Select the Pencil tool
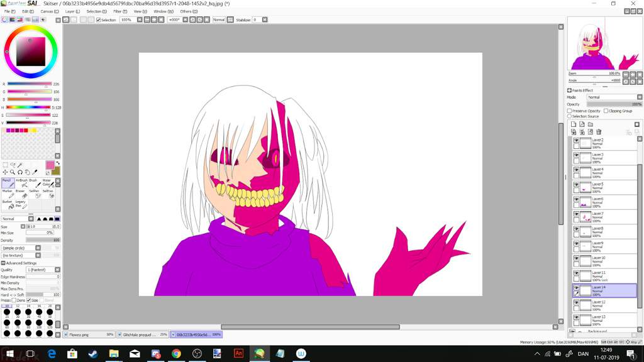 click(x=8, y=183)
